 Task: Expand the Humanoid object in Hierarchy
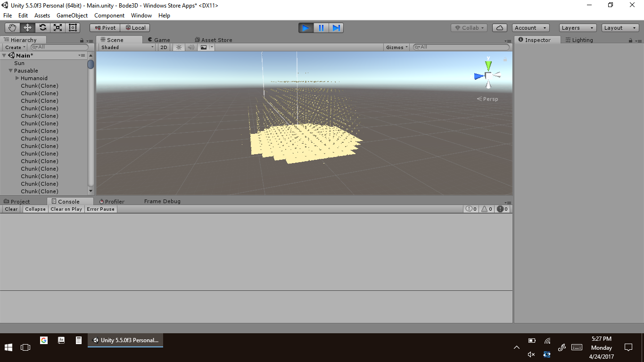click(17, 78)
